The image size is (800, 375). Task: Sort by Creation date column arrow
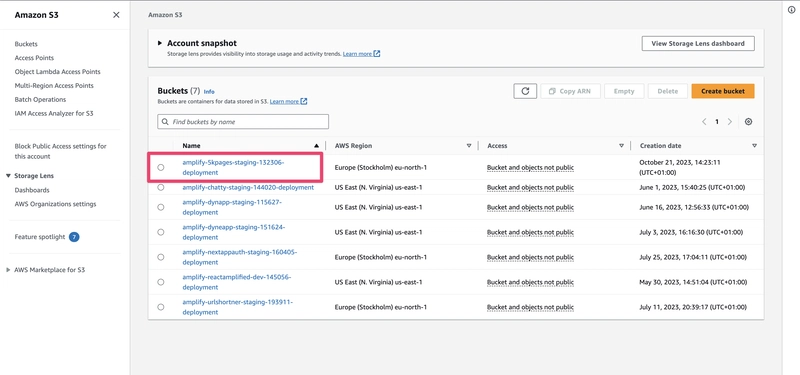(x=754, y=146)
